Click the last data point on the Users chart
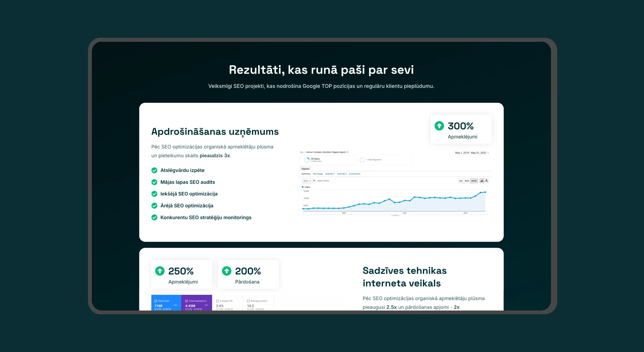644x352 pixels. [x=485, y=192]
